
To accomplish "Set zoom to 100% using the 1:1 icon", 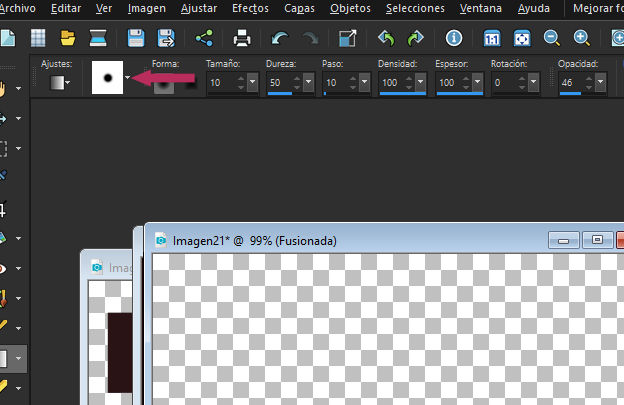I will pos(492,38).
